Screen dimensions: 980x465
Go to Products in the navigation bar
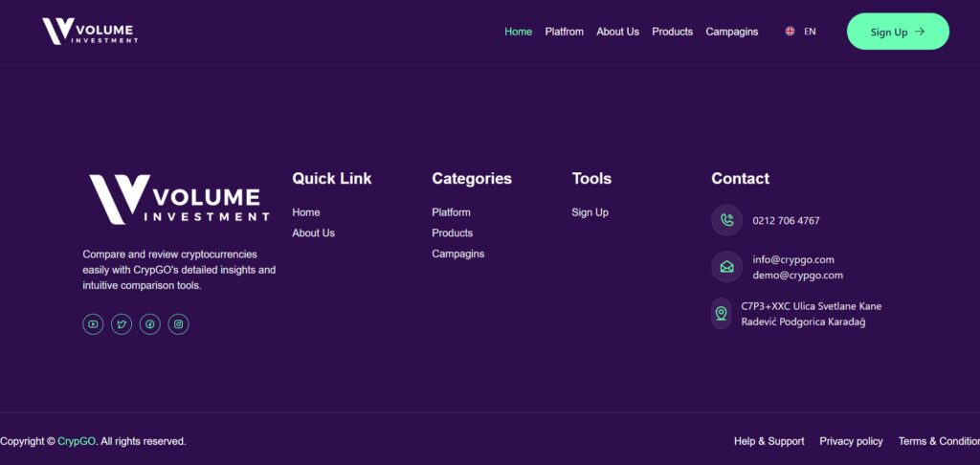click(672, 32)
